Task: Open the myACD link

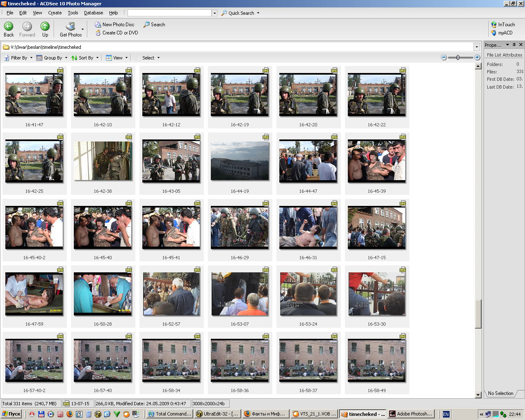Action: [502, 33]
